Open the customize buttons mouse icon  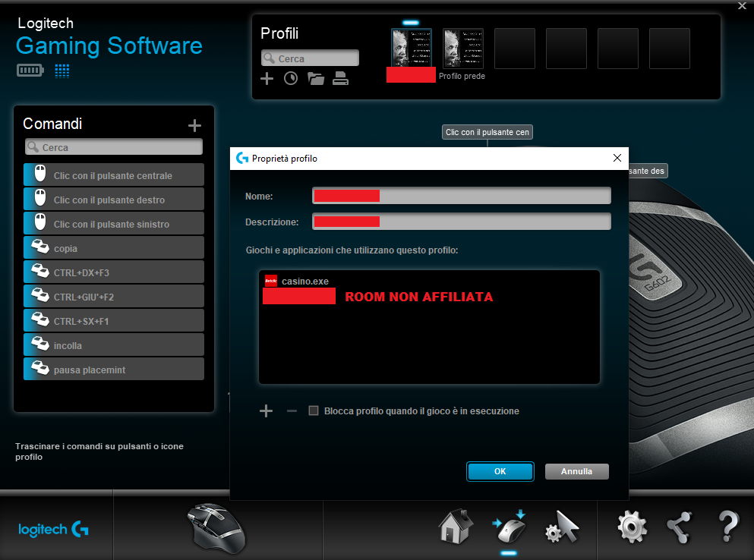[x=509, y=527]
